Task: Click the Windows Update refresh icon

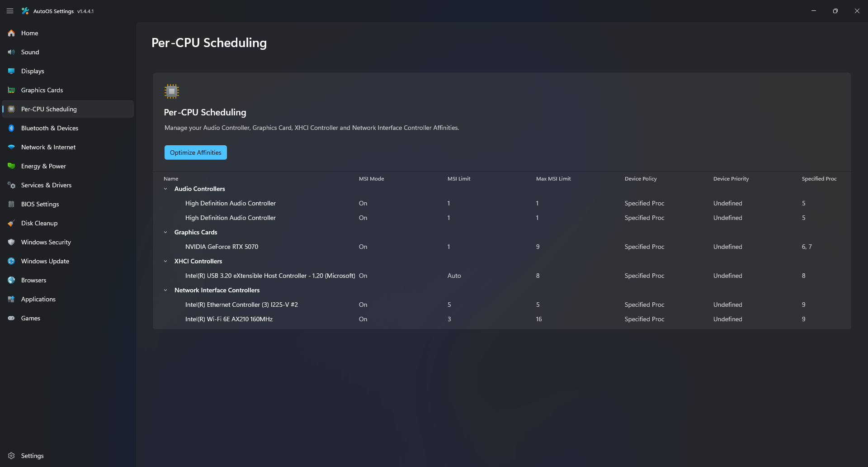Action: point(11,261)
